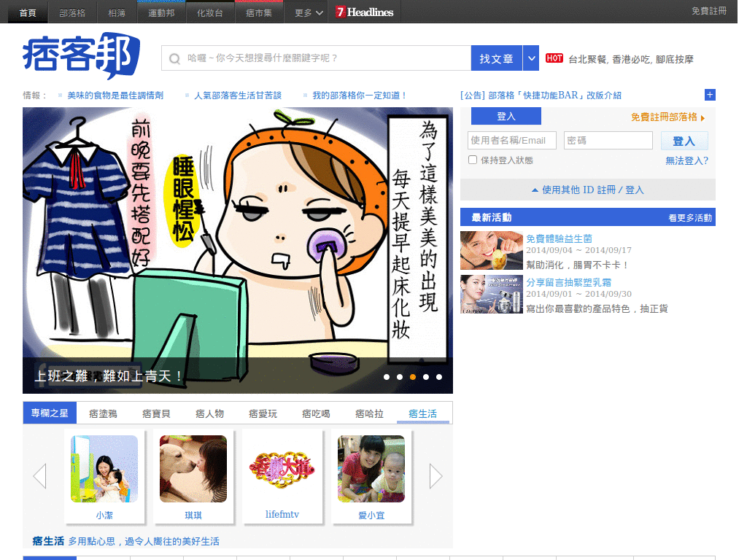This screenshot has height=560, width=747.
Task: Click the left arrow of the columnist carousel
Action: click(x=39, y=475)
